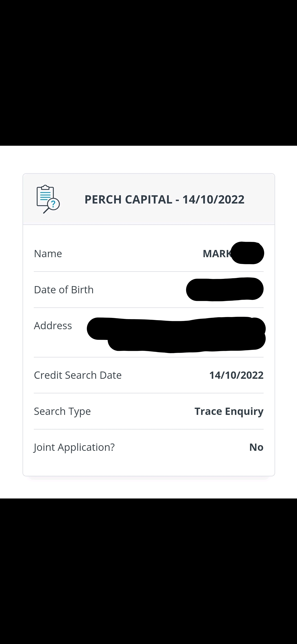Select the redacted date of birth value

pos(225,289)
